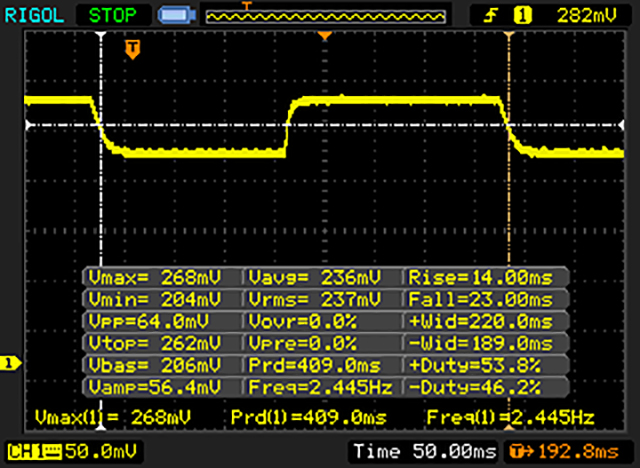Click the 50.0mV vertical scale value
The image size is (640, 468).
pyautogui.click(x=101, y=452)
